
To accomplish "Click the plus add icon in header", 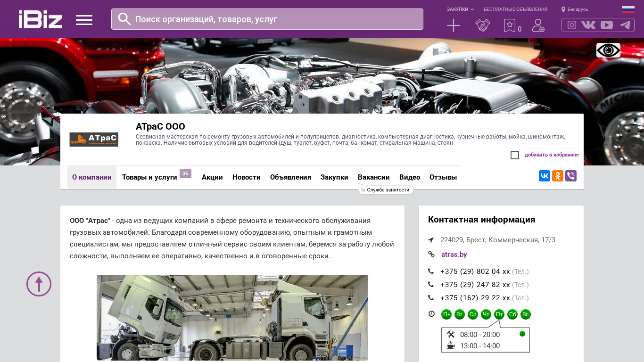I will [454, 25].
